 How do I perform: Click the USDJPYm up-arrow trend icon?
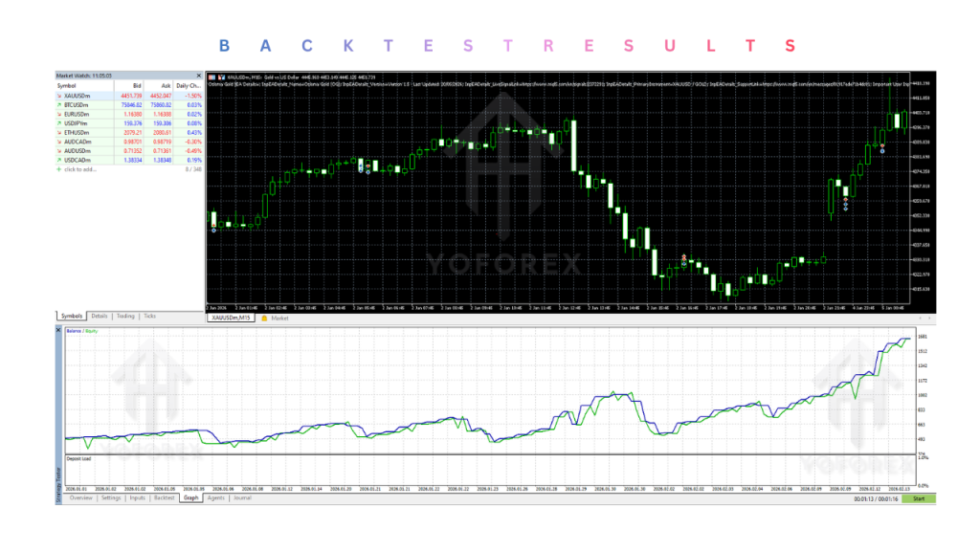pos(59,123)
